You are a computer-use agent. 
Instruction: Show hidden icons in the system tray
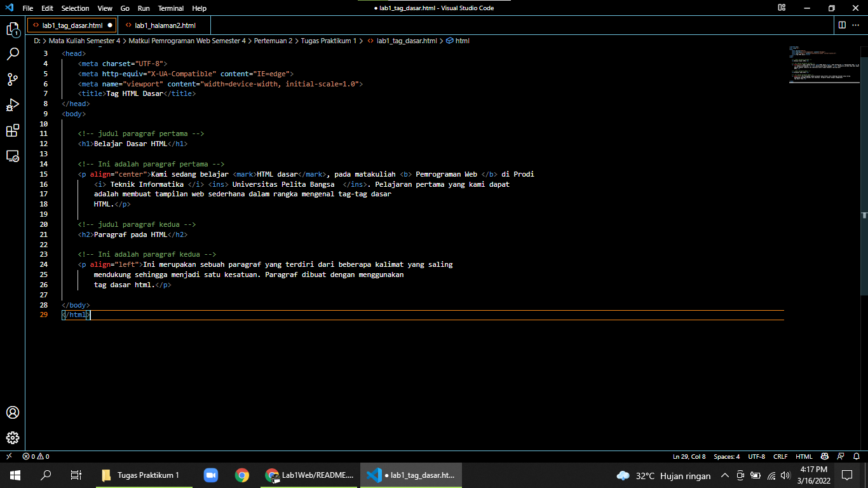click(725, 475)
